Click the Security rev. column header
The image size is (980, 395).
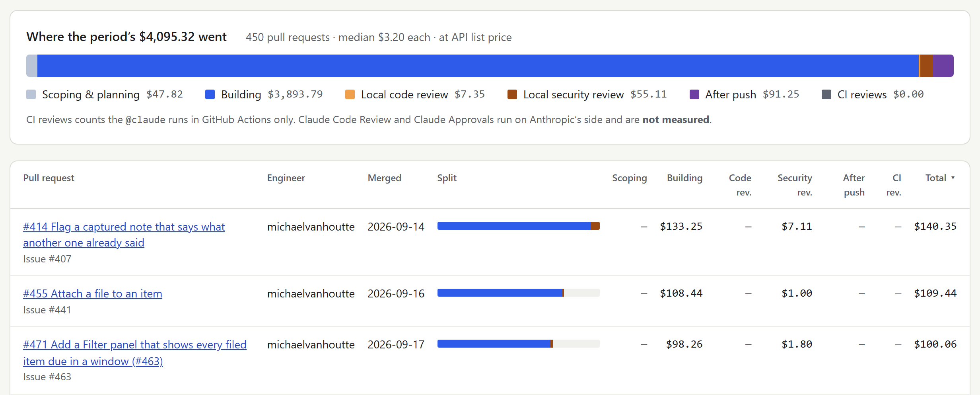point(795,185)
